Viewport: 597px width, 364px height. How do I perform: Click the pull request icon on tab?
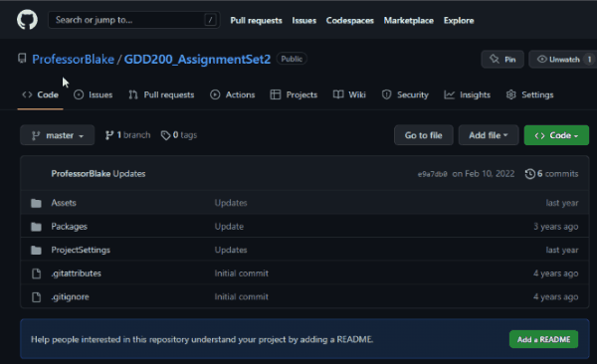(133, 94)
